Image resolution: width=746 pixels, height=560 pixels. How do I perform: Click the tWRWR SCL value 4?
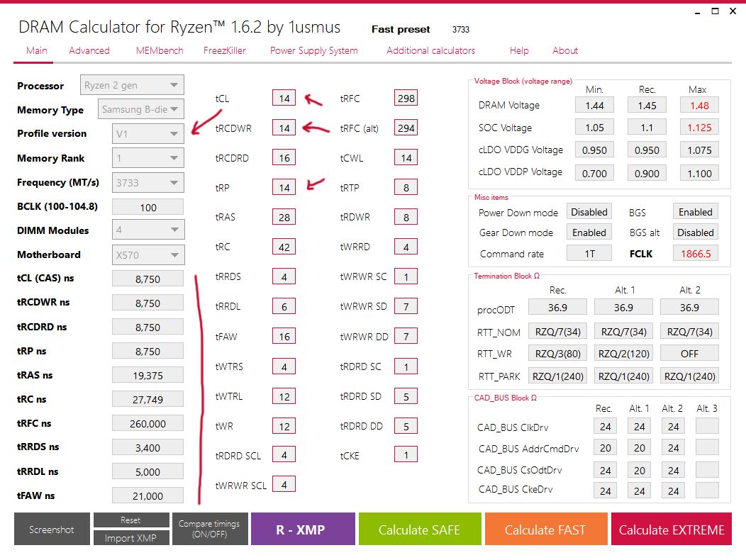284,484
